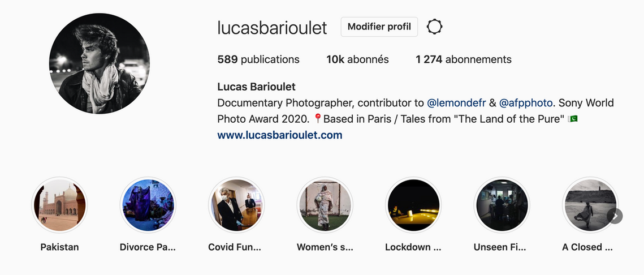The width and height of the screenshot is (644, 275).
Task: Open the profile picture
Action: (x=100, y=63)
